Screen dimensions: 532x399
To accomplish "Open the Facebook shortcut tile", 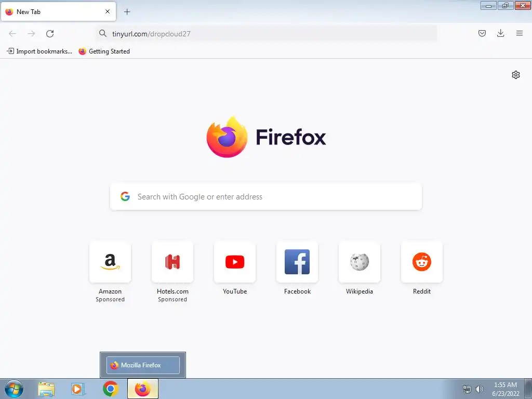I will point(297,262).
